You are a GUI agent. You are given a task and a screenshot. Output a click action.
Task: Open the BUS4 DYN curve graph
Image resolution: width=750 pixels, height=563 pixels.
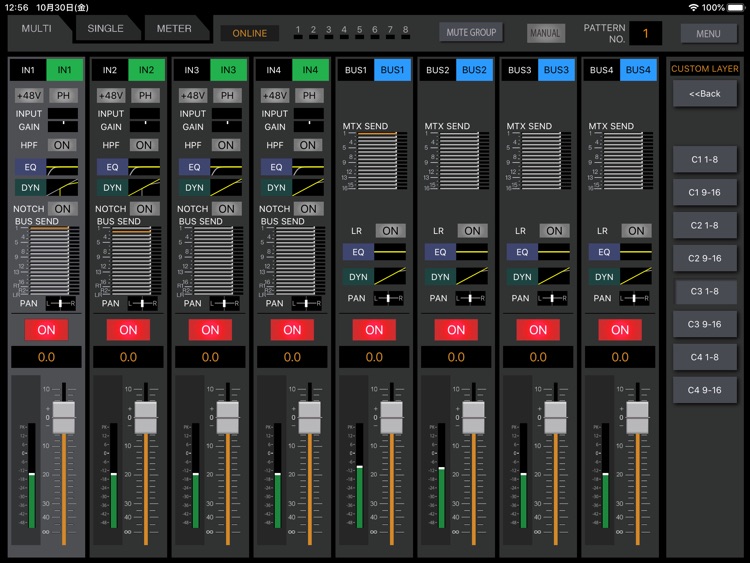(636, 276)
